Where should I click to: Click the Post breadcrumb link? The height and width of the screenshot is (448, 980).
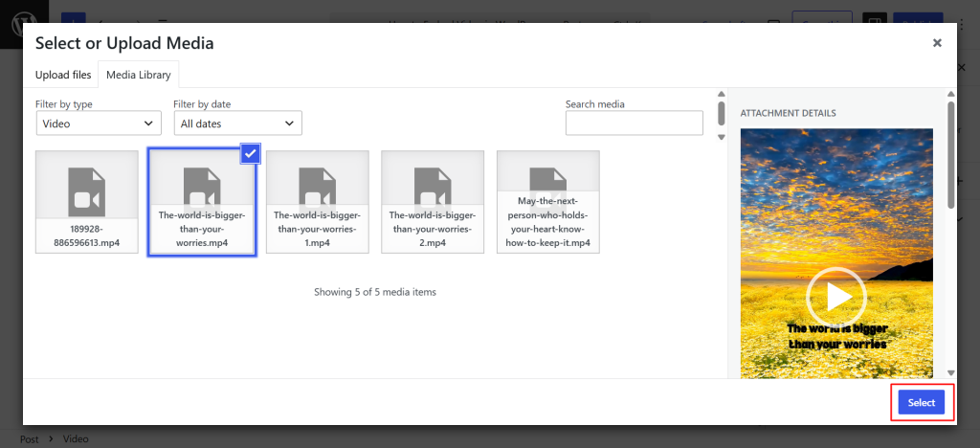[30, 439]
